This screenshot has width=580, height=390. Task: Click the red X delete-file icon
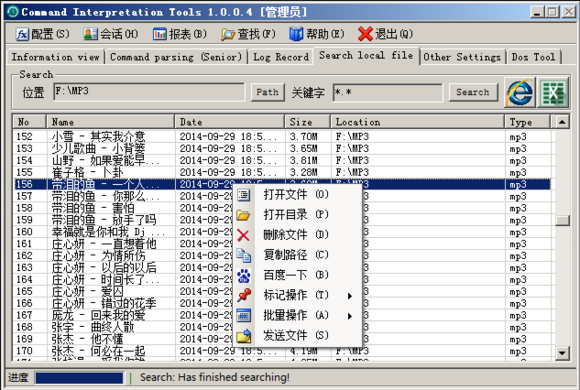point(243,235)
